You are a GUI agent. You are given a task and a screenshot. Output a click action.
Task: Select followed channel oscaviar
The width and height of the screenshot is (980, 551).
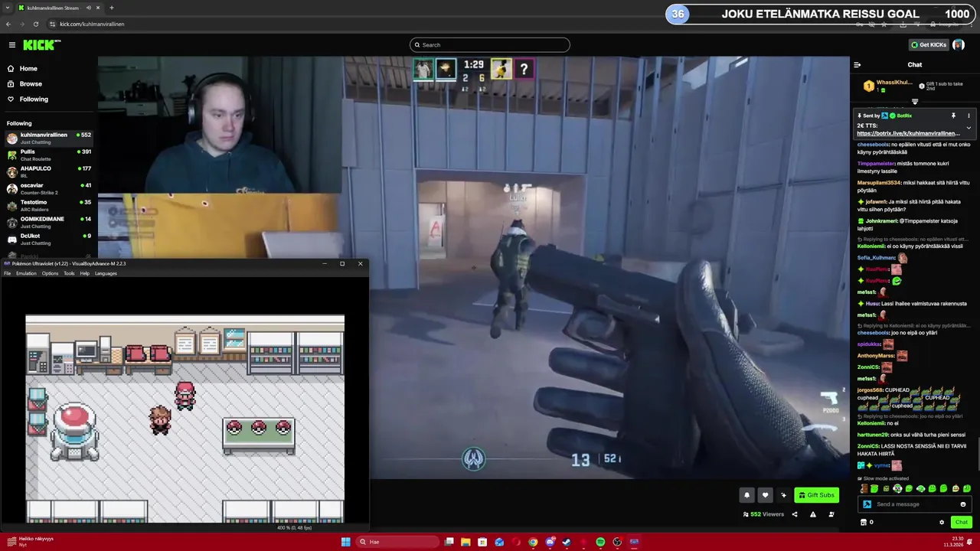click(x=48, y=188)
